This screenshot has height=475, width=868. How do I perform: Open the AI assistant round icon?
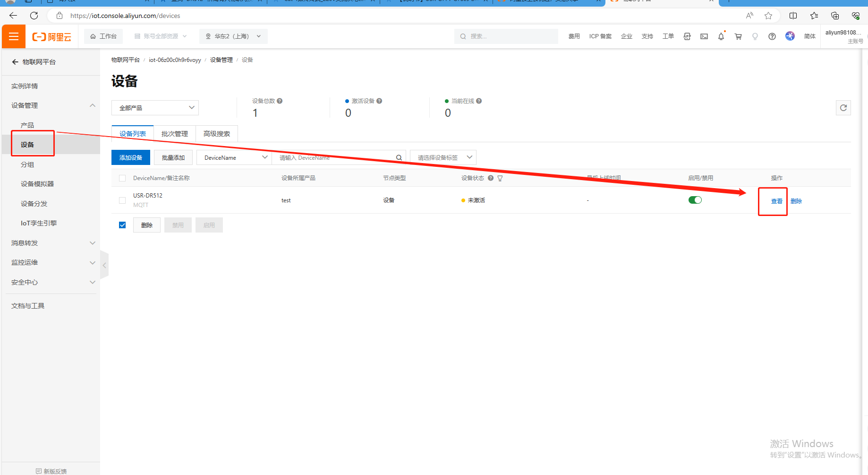click(x=790, y=36)
